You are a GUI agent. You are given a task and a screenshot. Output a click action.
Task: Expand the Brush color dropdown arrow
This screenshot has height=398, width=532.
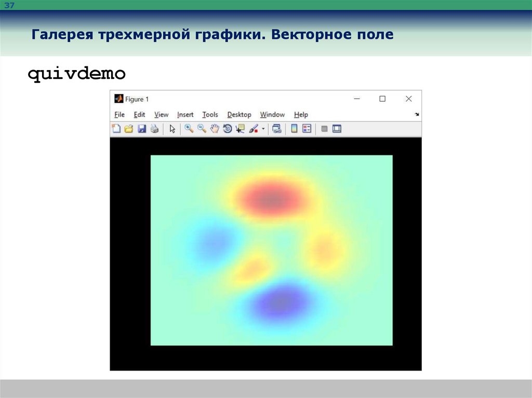[263, 129]
